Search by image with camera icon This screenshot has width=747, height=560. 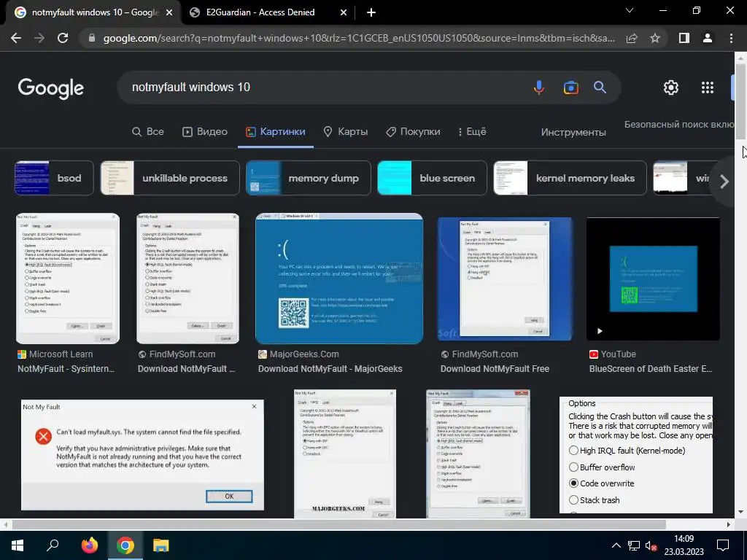pyautogui.click(x=570, y=87)
